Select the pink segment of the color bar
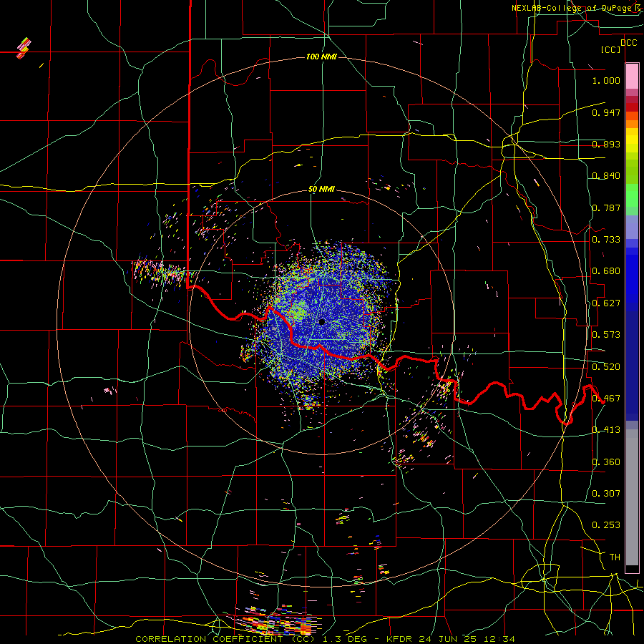 point(632,76)
